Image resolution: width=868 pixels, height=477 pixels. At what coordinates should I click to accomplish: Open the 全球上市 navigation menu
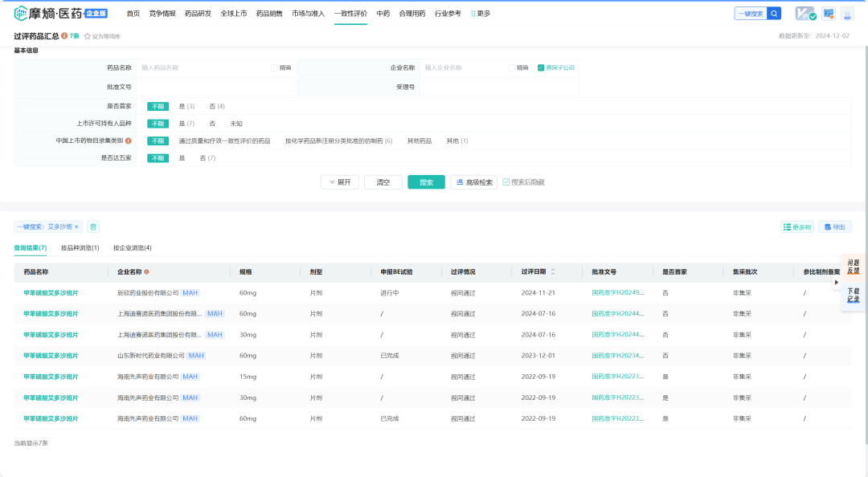[234, 14]
